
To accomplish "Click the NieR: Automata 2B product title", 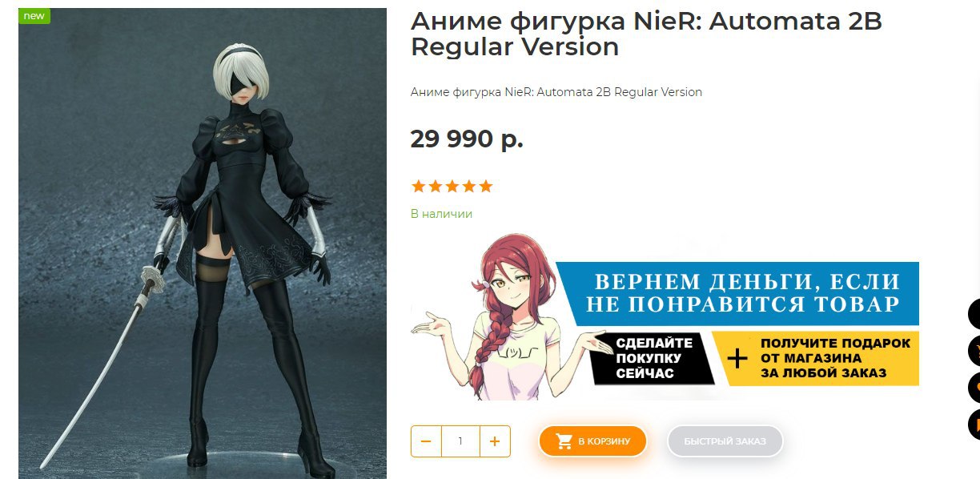I will 646,34.
